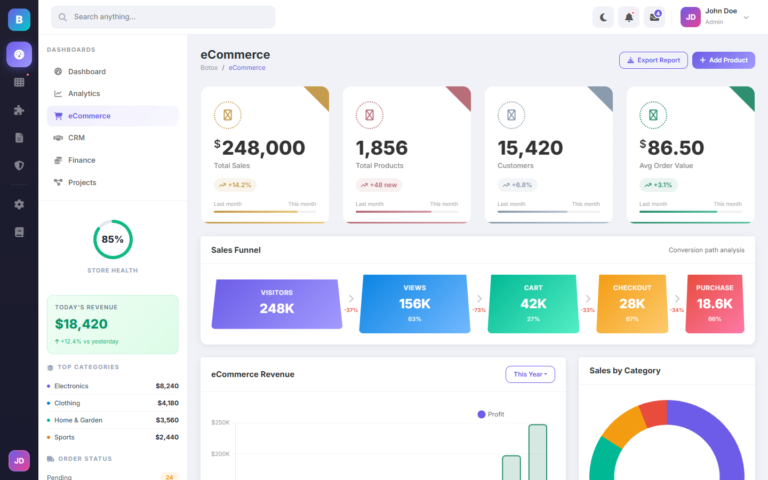Click the Add Product button
The width and height of the screenshot is (768, 480).
point(723,60)
